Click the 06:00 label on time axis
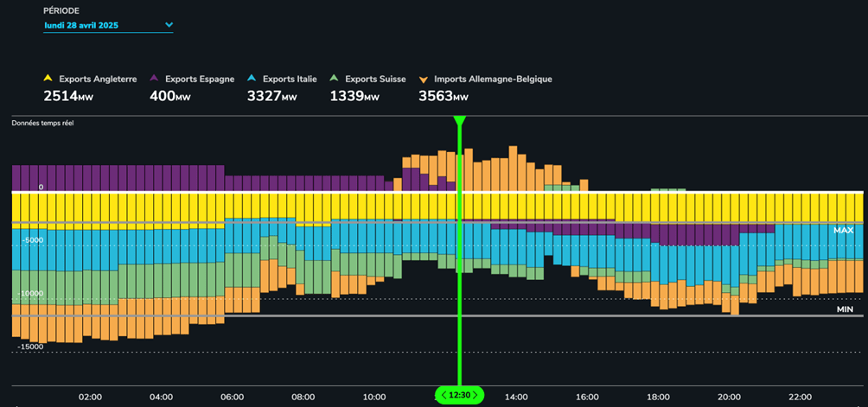 point(232,397)
